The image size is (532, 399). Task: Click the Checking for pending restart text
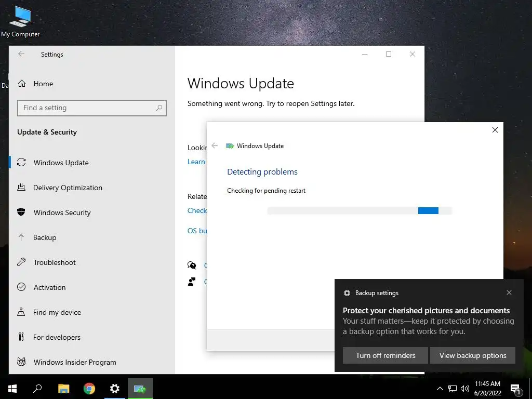267,191
